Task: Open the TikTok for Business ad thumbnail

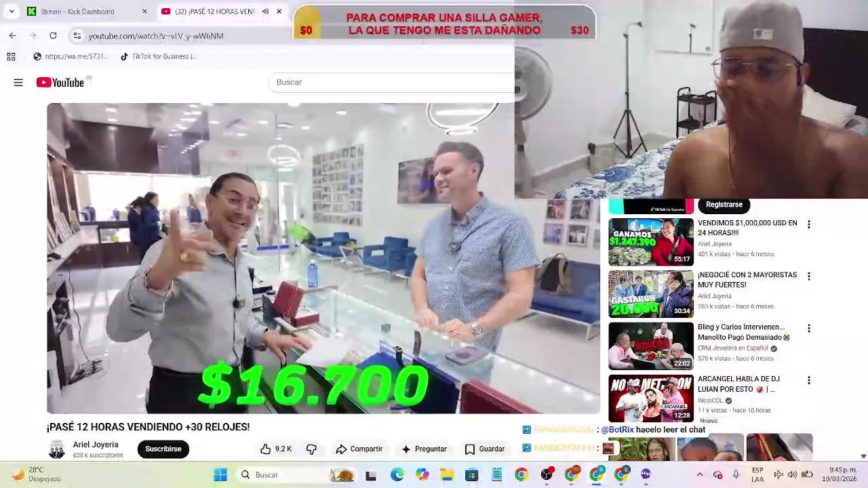Action: [651, 206]
